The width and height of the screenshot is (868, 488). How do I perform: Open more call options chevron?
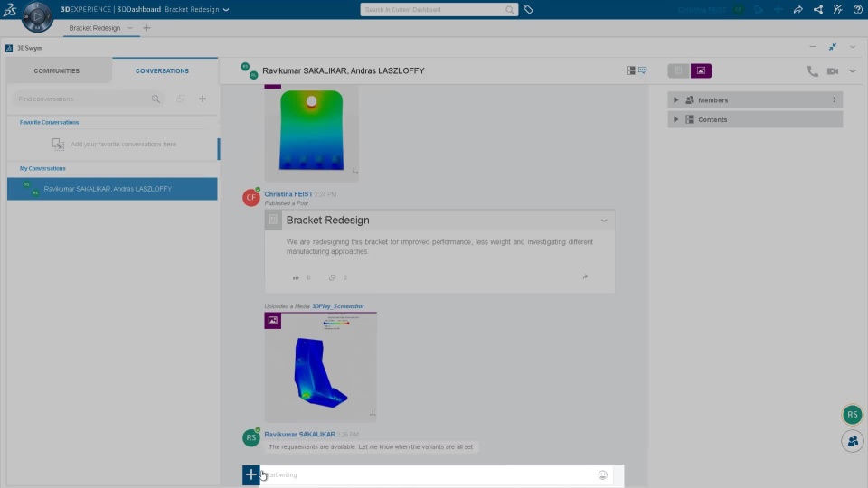[x=853, y=70]
